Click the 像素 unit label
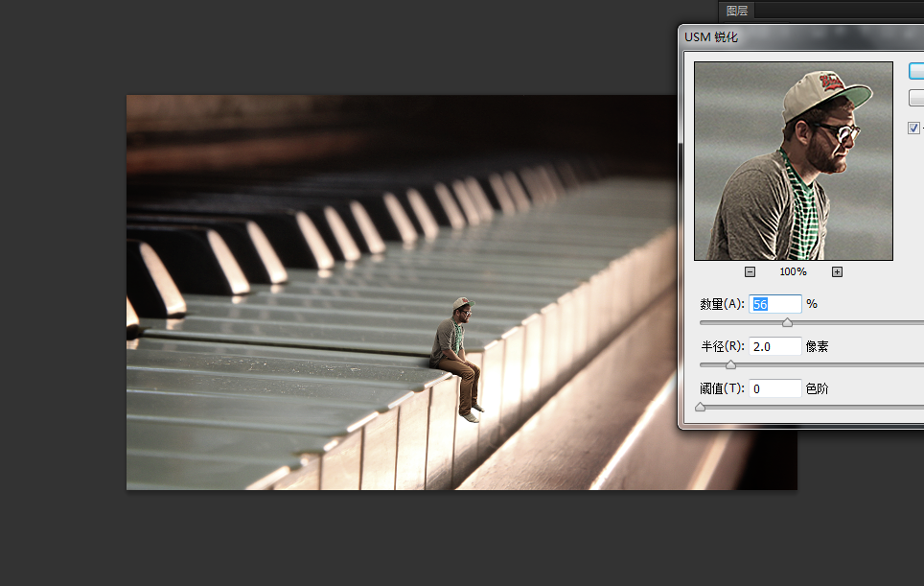 pyautogui.click(x=817, y=346)
